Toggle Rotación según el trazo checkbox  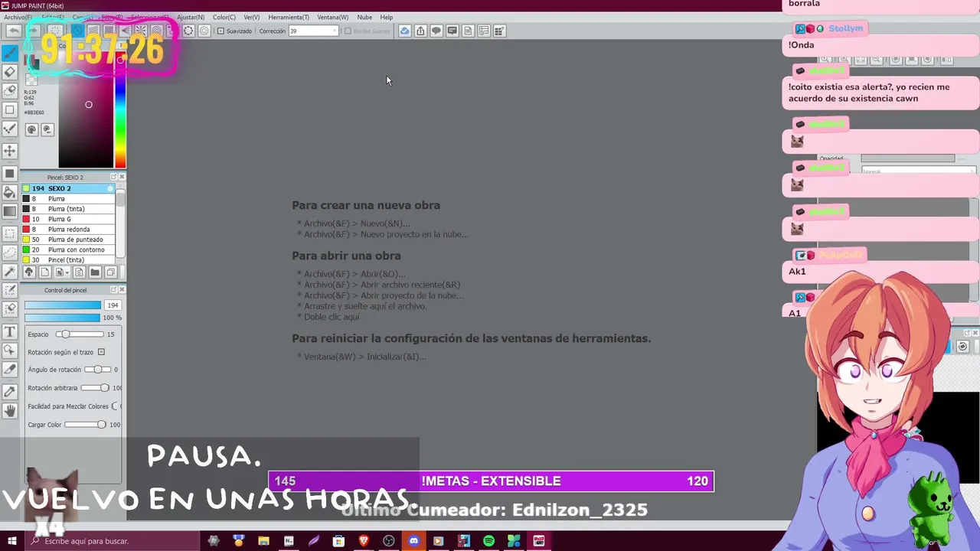point(101,352)
